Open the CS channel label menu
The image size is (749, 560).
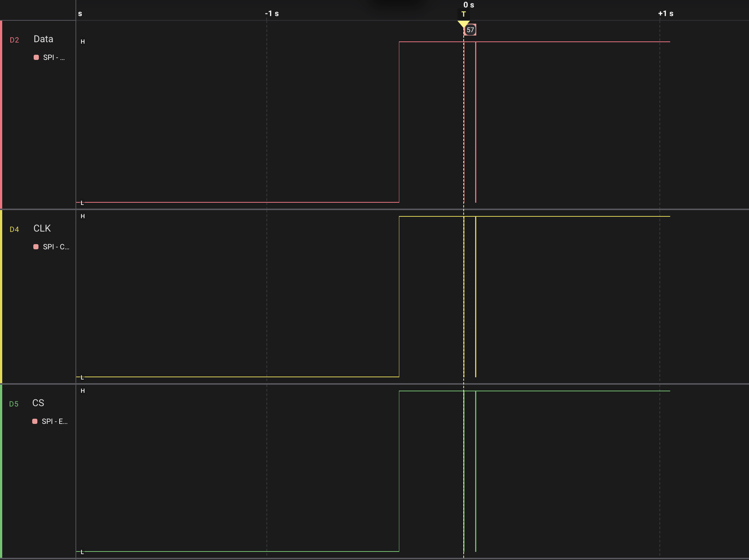coord(38,403)
